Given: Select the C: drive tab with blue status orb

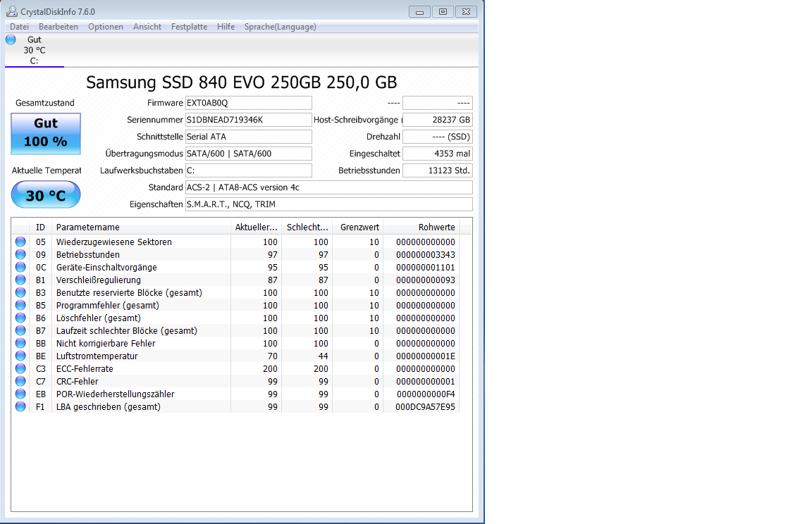Looking at the screenshot, I should coord(34,50).
